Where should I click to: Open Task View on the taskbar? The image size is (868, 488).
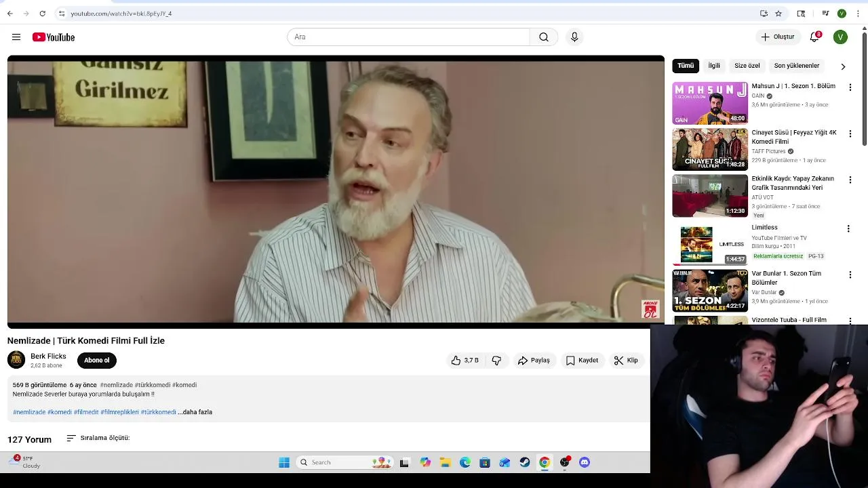(x=405, y=462)
